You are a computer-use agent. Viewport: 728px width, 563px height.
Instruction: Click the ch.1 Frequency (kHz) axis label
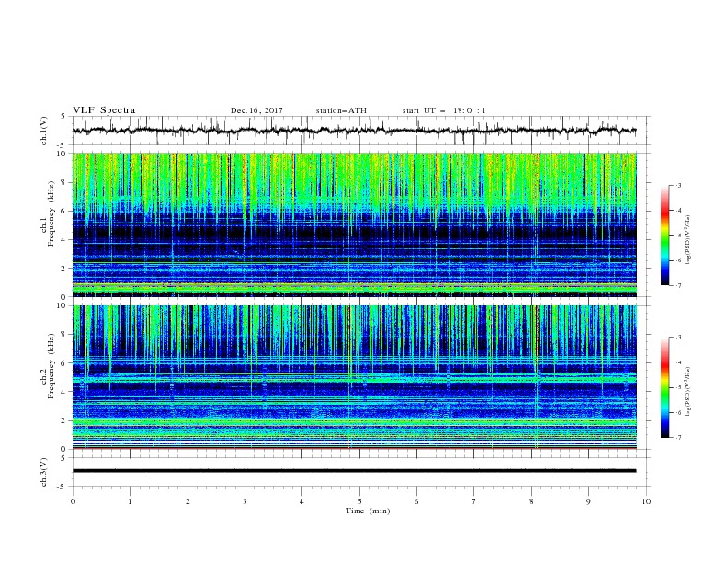coord(48,224)
